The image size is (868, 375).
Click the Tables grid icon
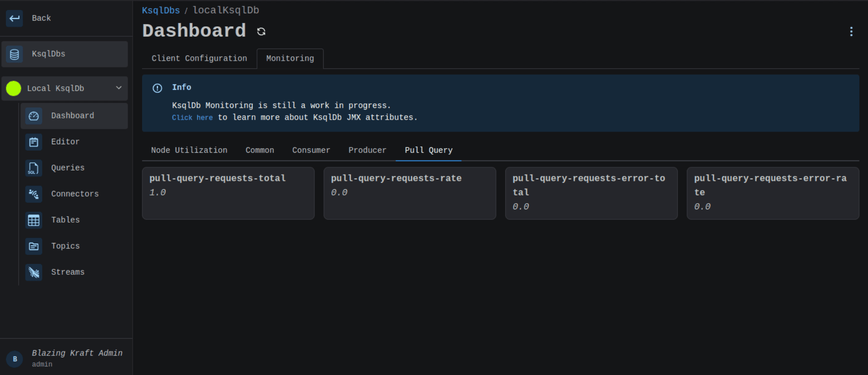34,220
